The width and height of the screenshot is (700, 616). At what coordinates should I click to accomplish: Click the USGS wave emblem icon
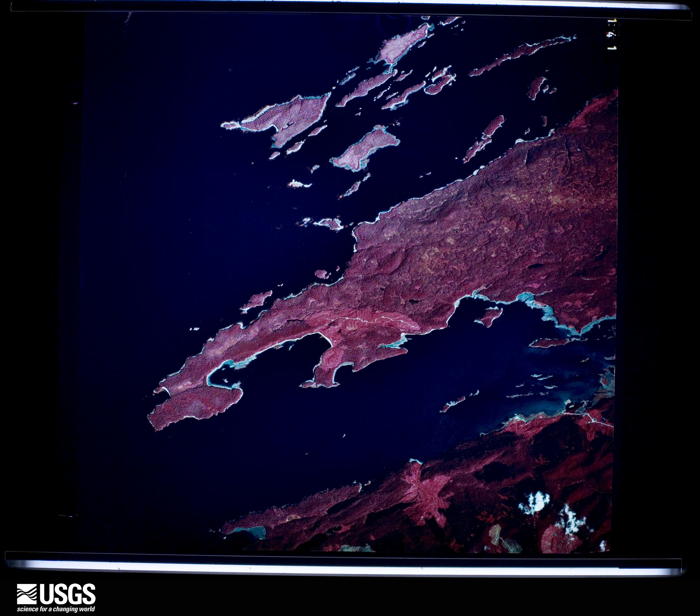(26, 594)
